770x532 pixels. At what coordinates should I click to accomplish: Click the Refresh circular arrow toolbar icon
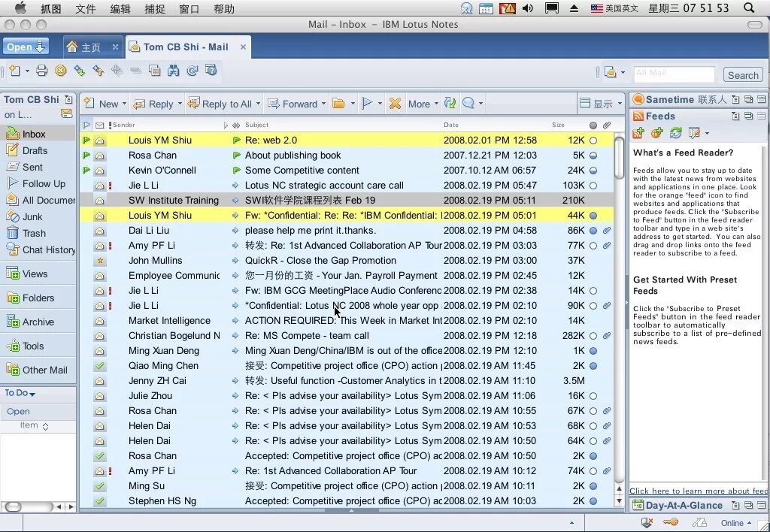pos(192,71)
